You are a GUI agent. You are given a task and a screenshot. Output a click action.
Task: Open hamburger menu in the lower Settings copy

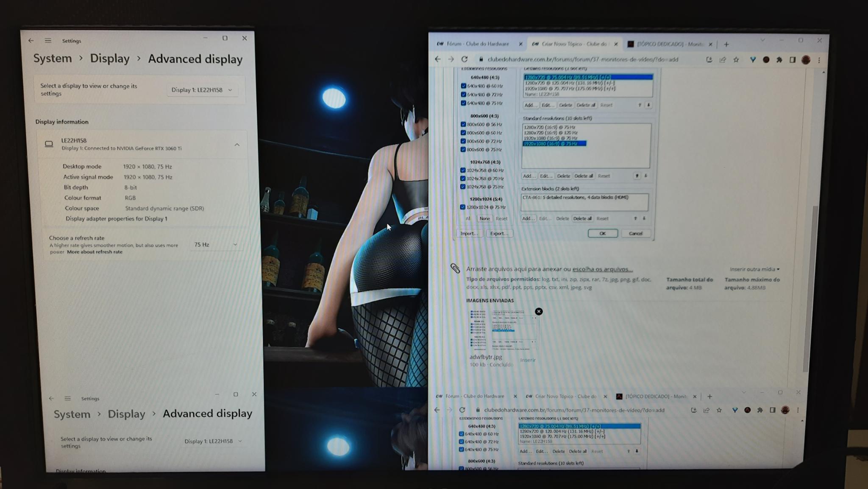tap(67, 398)
